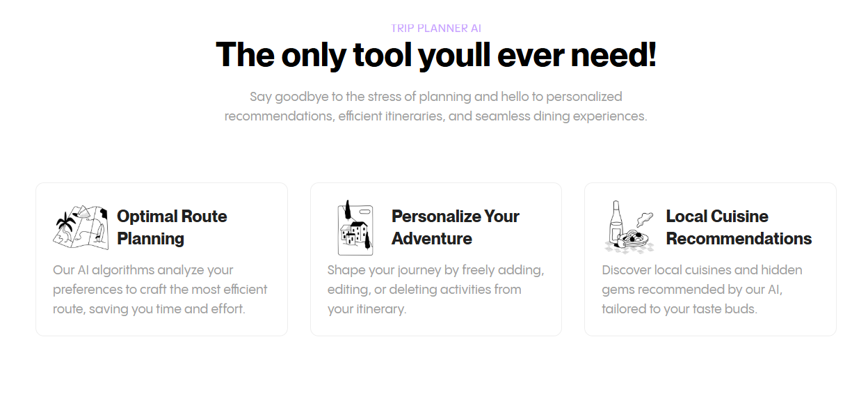Select the 'your itinerary.' line
Screen dimensions: 868x408
[x=367, y=308]
